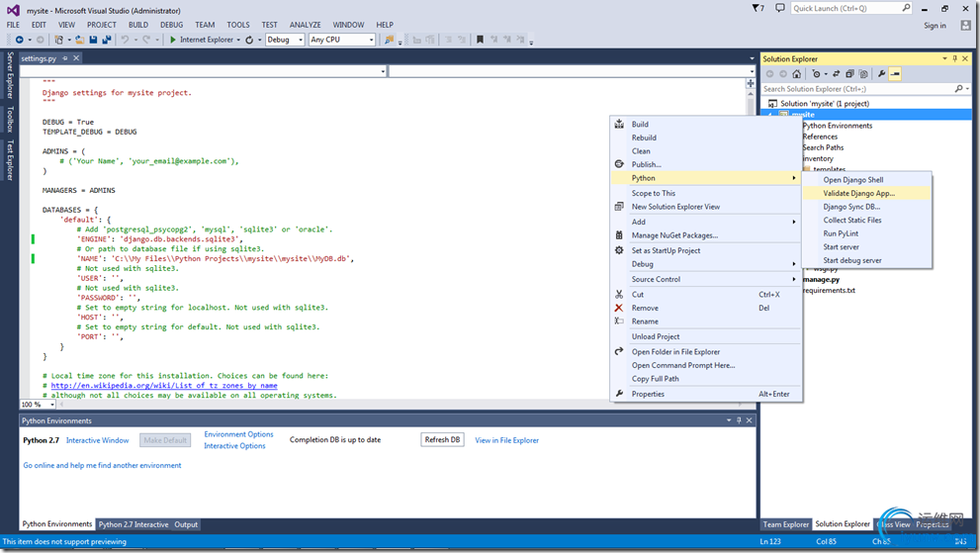This screenshot has height=553, width=980.
Task: Toggle Preview Selected Items in Solution Explorer
Action: click(895, 74)
